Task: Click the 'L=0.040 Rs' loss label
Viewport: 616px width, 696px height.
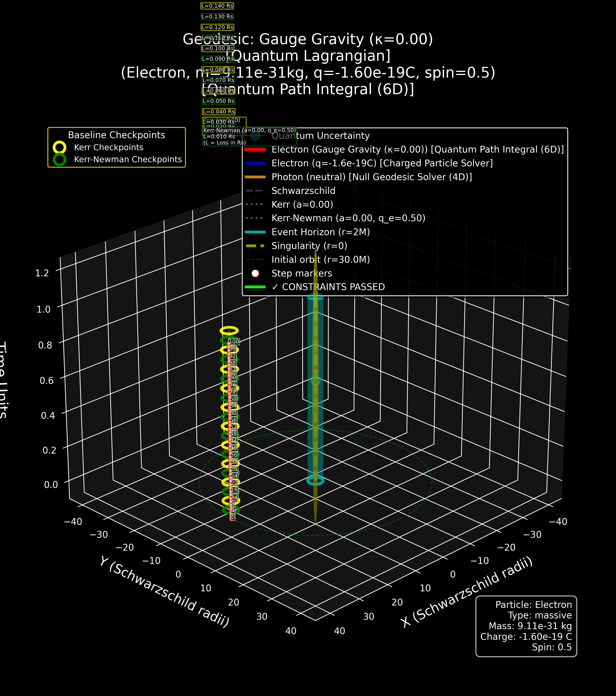Action: point(218,111)
